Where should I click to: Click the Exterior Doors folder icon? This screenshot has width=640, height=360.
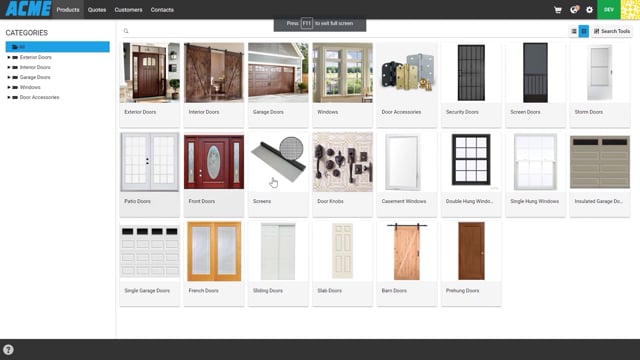click(15, 58)
